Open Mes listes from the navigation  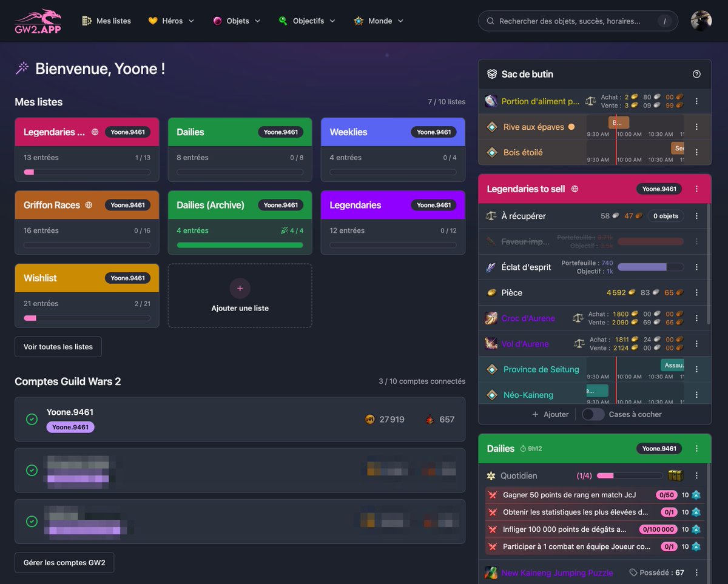pyautogui.click(x=106, y=21)
